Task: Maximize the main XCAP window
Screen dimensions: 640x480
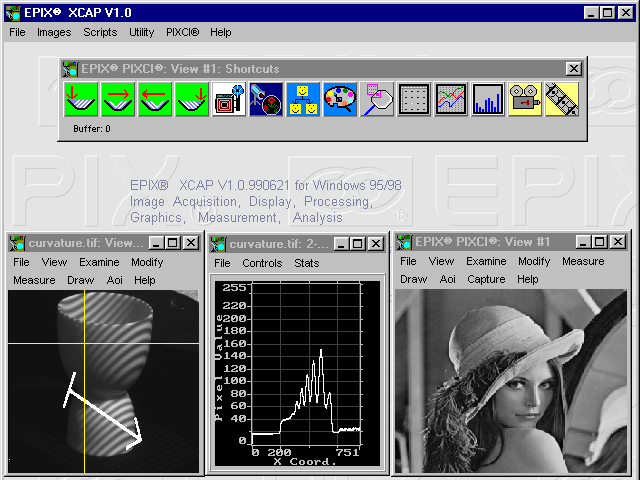Action: point(607,13)
